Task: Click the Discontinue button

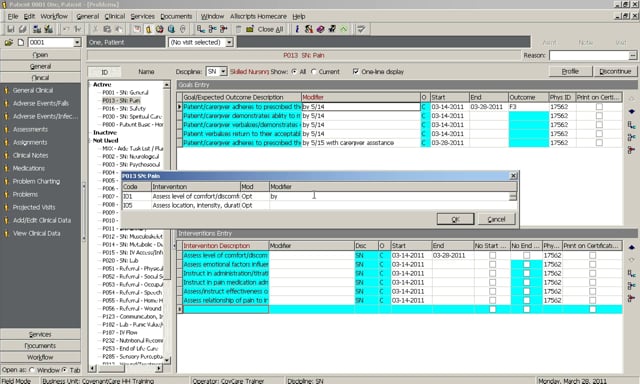Action: pyautogui.click(x=615, y=71)
